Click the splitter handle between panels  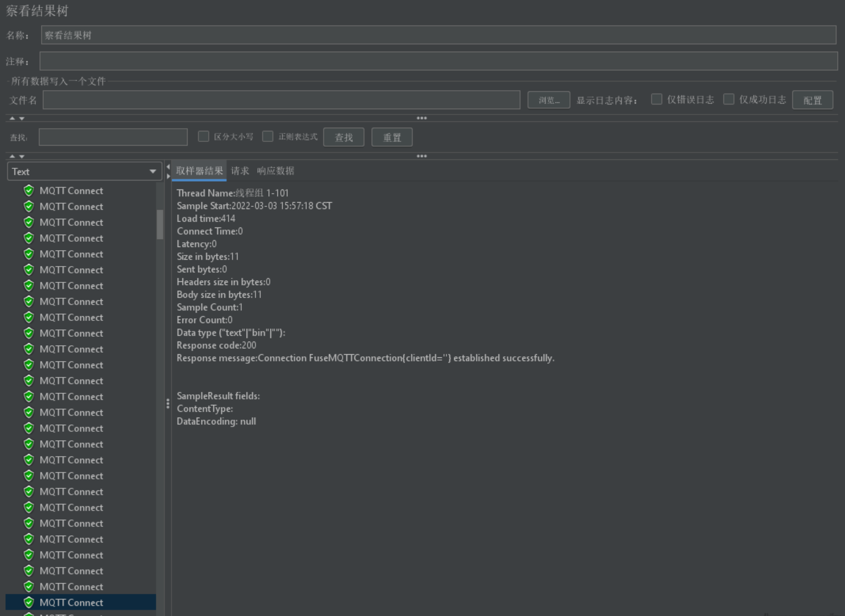(x=167, y=404)
